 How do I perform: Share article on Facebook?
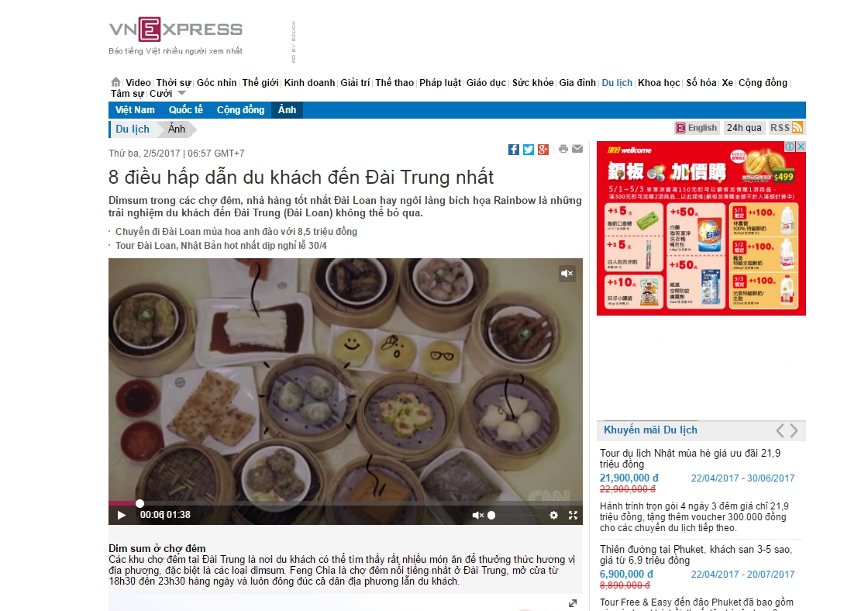click(x=514, y=150)
